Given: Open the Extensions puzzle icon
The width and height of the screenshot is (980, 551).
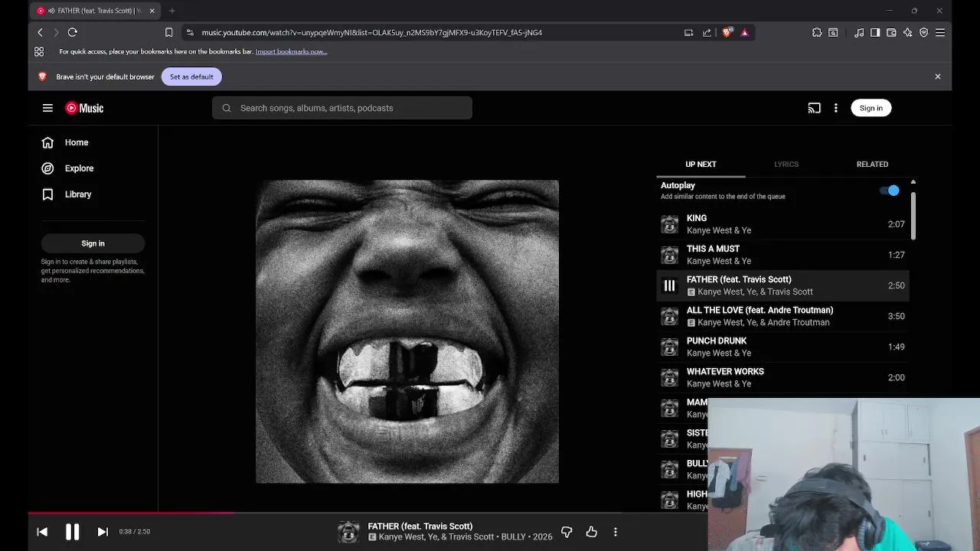Looking at the screenshot, I should pos(817,32).
